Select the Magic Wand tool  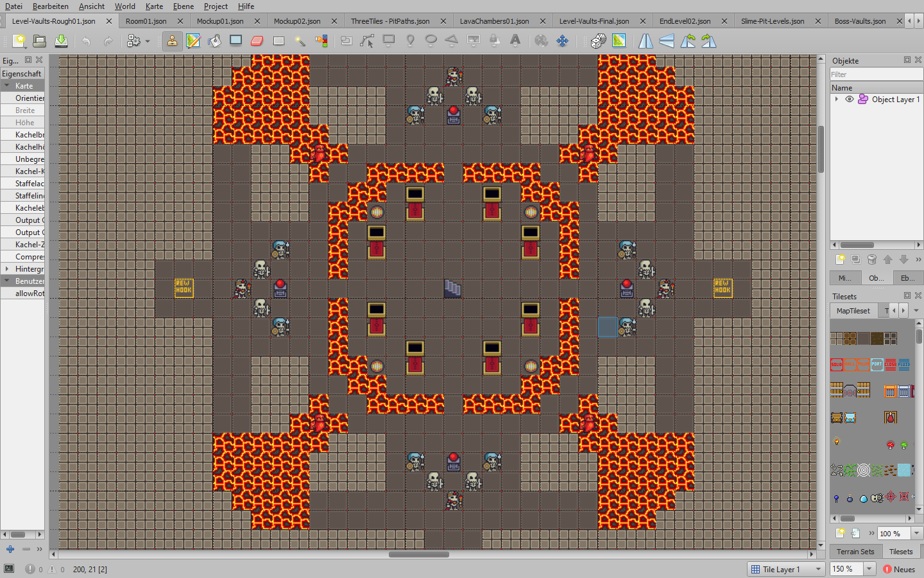pyautogui.click(x=300, y=41)
